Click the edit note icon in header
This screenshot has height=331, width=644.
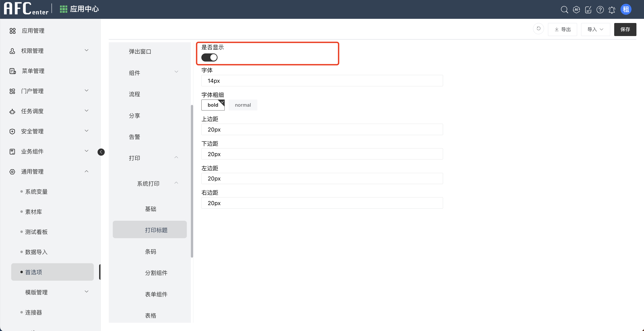[588, 9]
